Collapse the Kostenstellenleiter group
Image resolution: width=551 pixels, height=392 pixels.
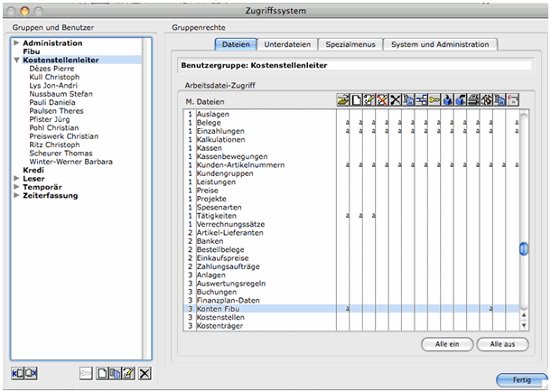click(16, 61)
